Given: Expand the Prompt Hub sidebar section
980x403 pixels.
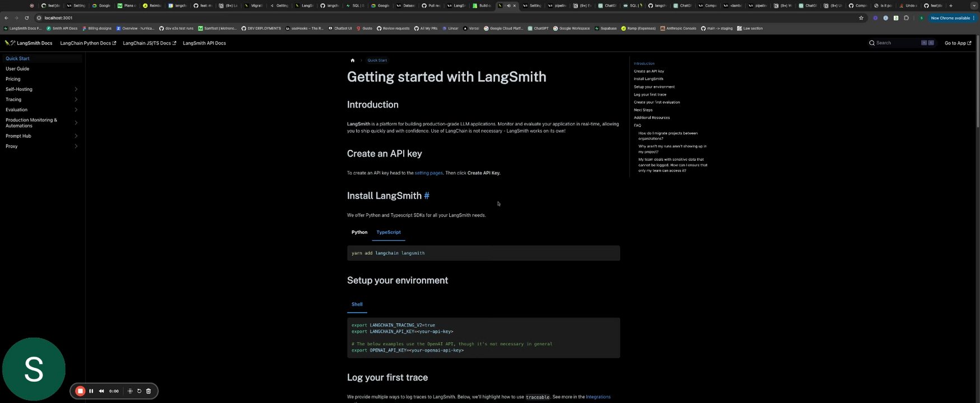Looking at the screenshot, I should [x=76, y=136].
